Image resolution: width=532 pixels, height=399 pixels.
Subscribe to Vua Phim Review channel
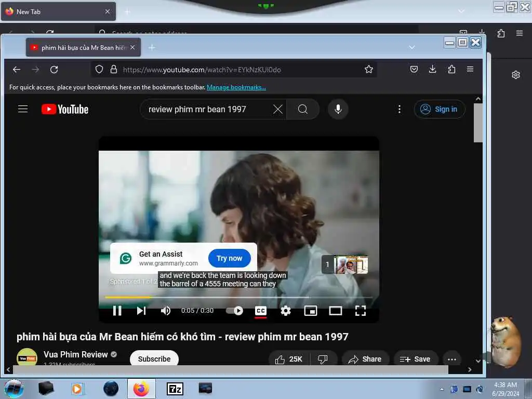[154, 358]
